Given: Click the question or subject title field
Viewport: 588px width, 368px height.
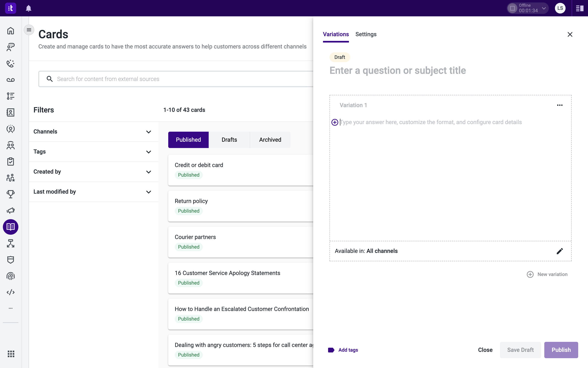Looking at the screenshot, I should [x=450, y=71].
